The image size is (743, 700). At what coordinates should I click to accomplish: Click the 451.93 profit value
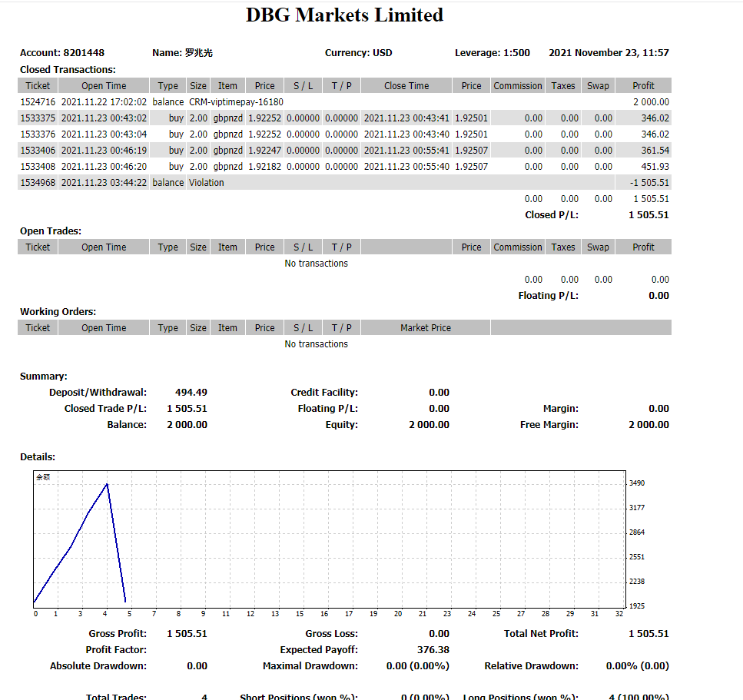pyautogui.click(x=655, y=167)
